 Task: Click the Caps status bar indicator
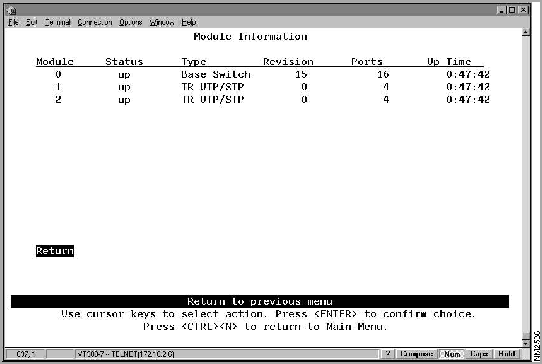pyautogui.click(x=479, y=354)
